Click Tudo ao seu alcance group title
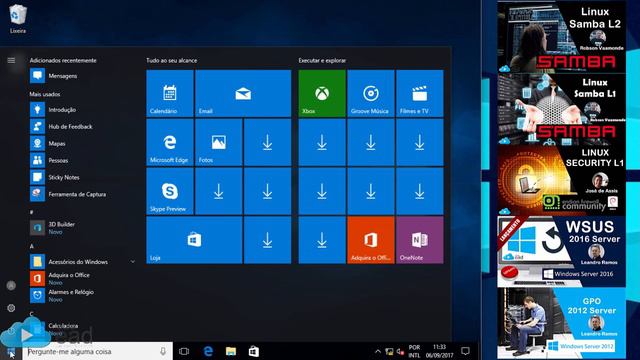The width and height of the screenshot is (640, 360). click(x=172, y=60)
